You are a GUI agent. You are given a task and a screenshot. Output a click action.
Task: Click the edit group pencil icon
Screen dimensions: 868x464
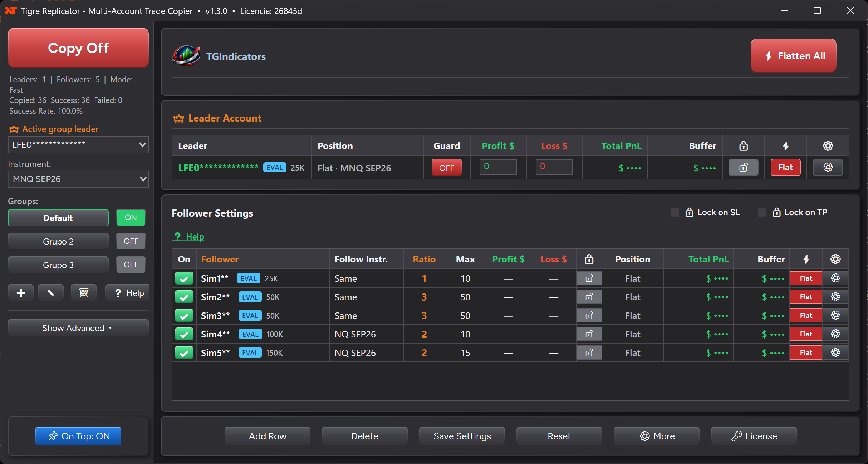coord(51,293)
